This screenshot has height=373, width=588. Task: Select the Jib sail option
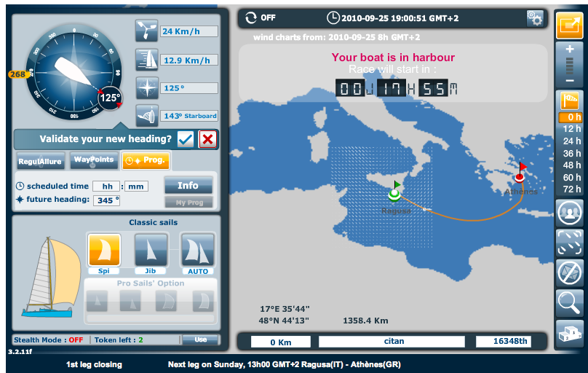[x=151, y=252]
